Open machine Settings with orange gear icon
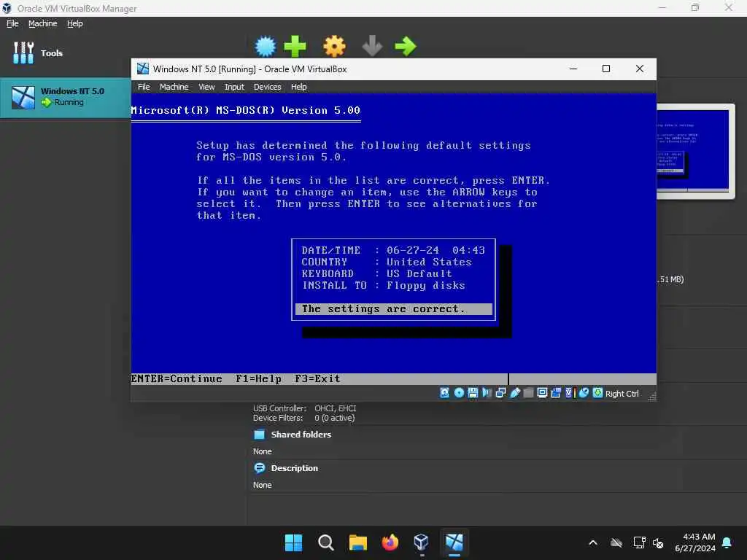The width and height of the screenshot is (747, 560). click(334, 46)
